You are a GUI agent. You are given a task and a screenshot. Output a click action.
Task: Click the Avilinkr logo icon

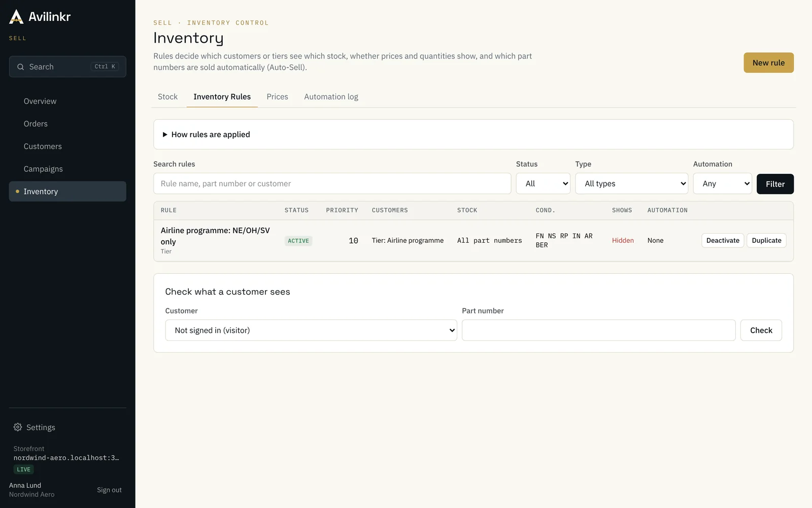coord(16,17)
